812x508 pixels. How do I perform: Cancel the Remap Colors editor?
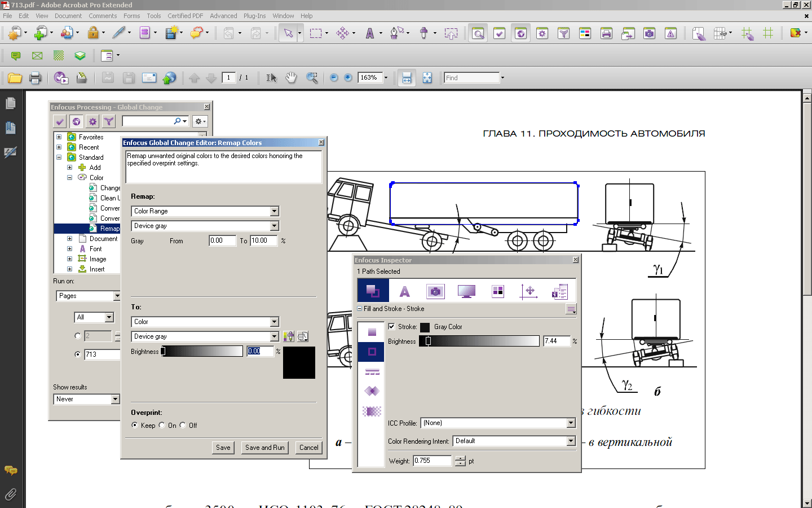click(x=308, y=448)
